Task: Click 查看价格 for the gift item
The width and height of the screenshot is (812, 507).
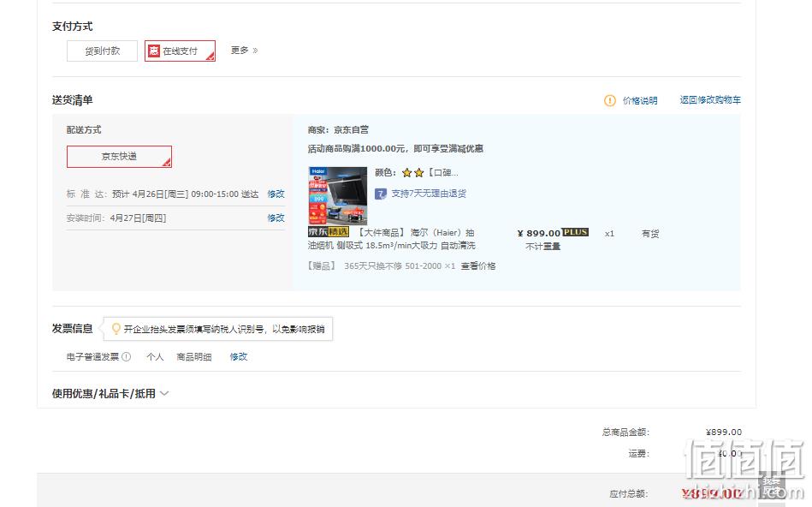Action: 478,266
